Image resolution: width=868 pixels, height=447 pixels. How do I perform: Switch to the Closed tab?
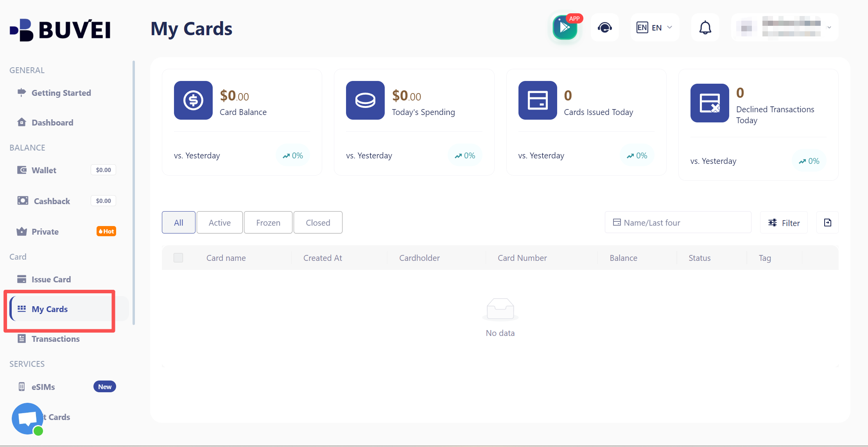(318, 223)
